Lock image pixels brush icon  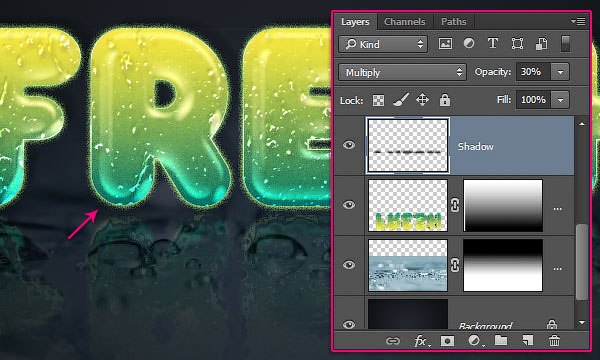[x=400, y=100]
